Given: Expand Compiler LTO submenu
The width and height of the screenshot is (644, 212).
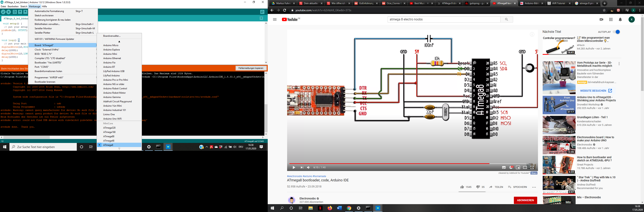Looking at the screenshot, I should point(63,58).
